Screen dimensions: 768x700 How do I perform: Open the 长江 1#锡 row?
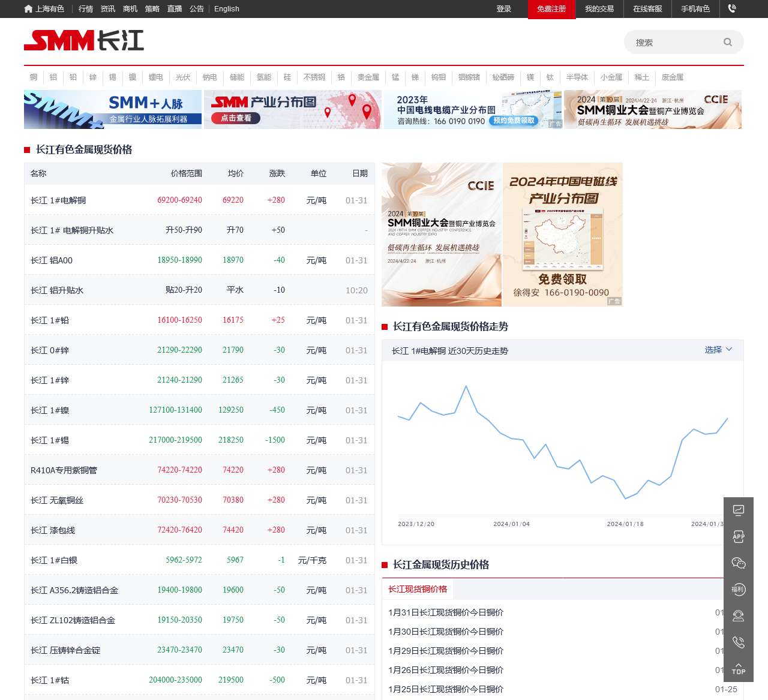click(x=199, y=440)
